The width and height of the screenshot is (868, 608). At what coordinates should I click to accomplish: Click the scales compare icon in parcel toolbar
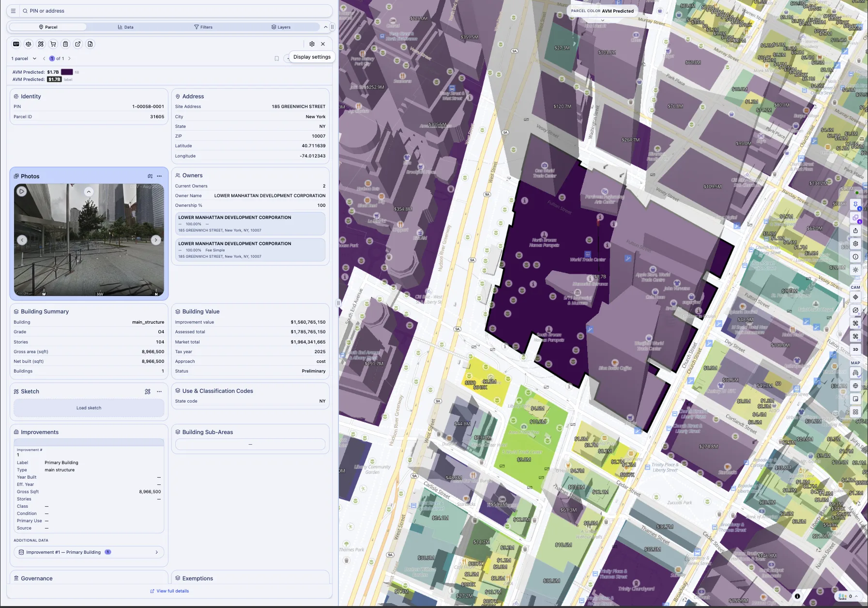tap(29, 44)
